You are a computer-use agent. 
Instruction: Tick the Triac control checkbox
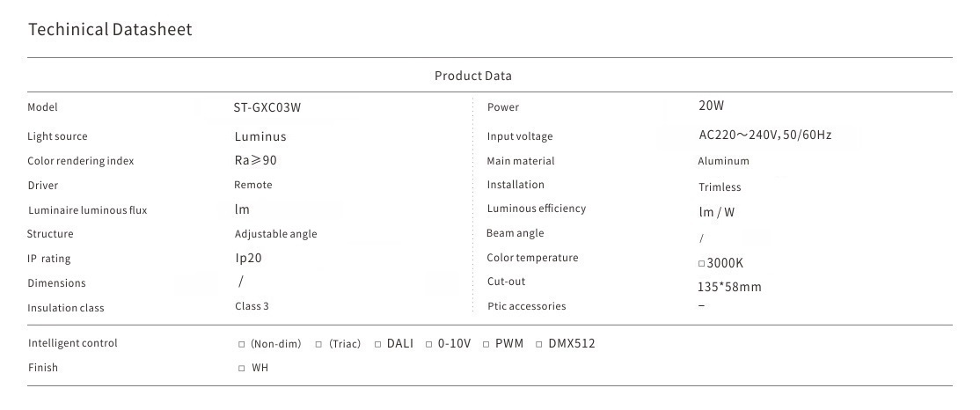click(x=318, y=344)
